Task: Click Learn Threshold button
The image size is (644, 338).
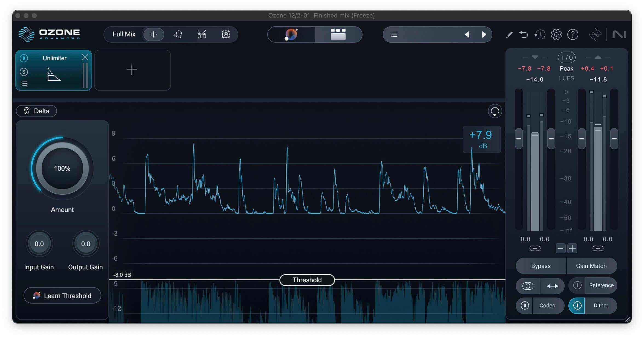Action: [62, 296]
